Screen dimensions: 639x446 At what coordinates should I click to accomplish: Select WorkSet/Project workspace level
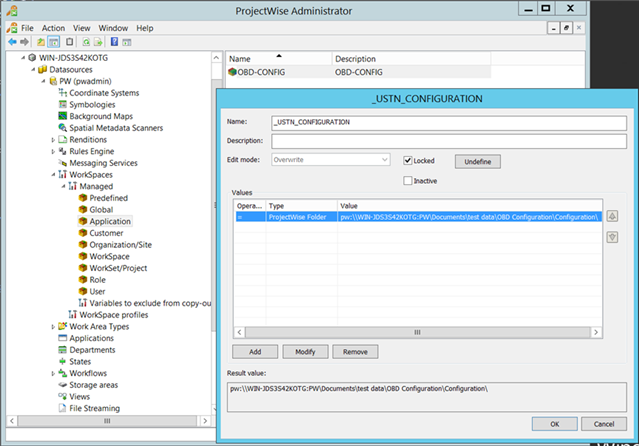(x=118, y=268)
